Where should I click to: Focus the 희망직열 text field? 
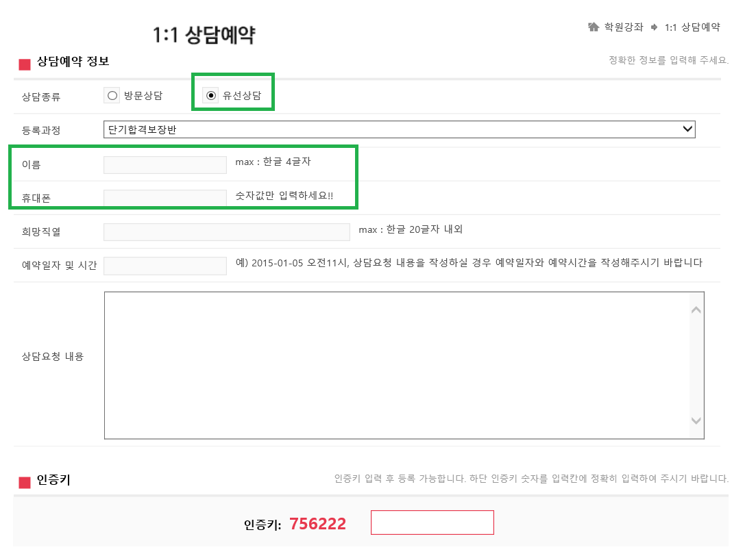click(226, 232)
